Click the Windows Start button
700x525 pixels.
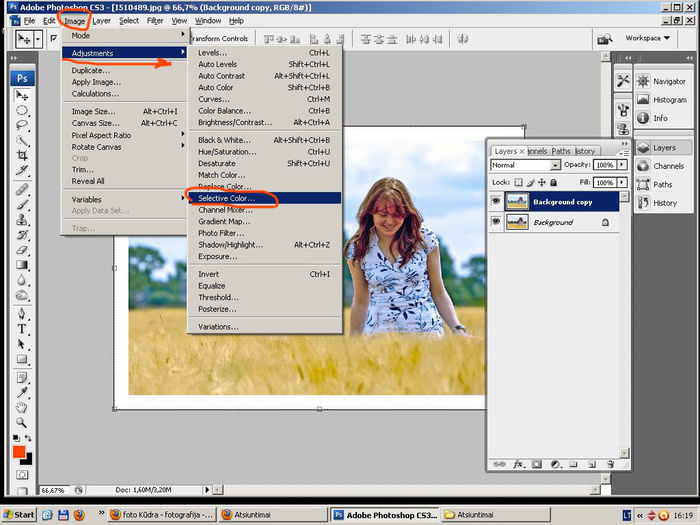point(19,514)
